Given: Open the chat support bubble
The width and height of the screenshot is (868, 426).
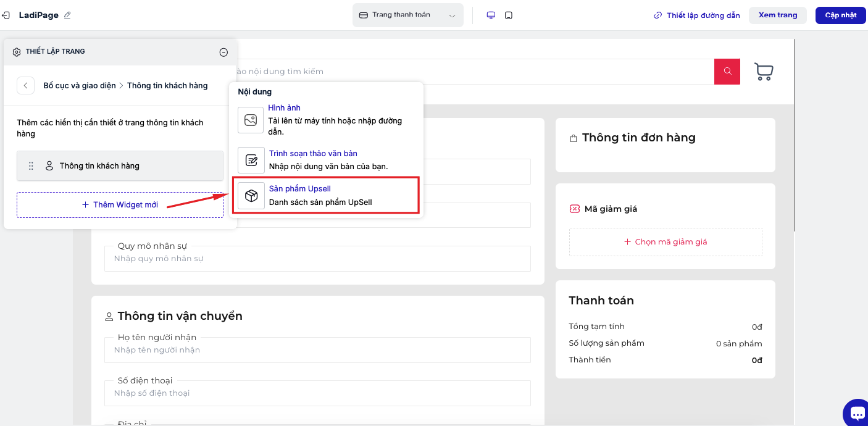Looking at the screenshot, I should tap(857, 412).
